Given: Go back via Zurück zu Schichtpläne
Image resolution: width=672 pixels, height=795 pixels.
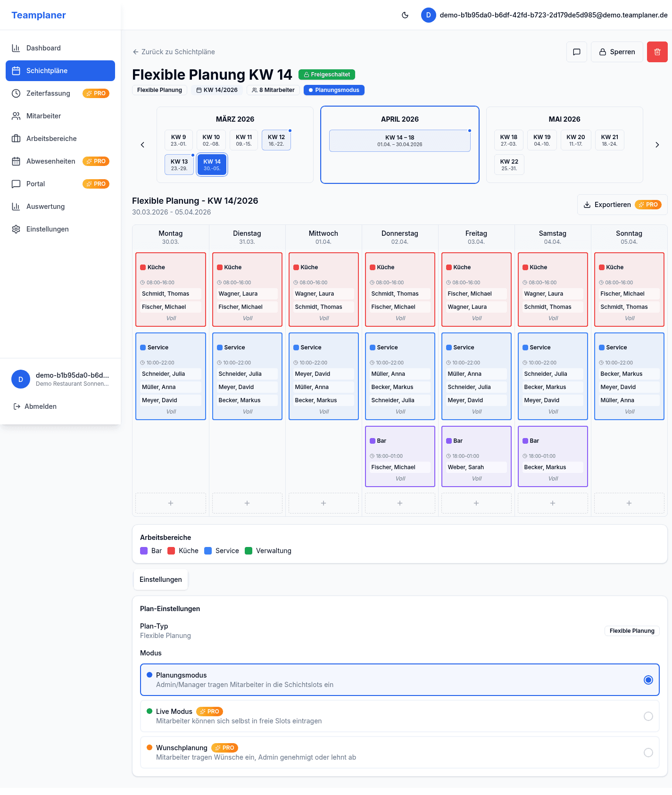Looking at the screenshot, I should 174,52.
